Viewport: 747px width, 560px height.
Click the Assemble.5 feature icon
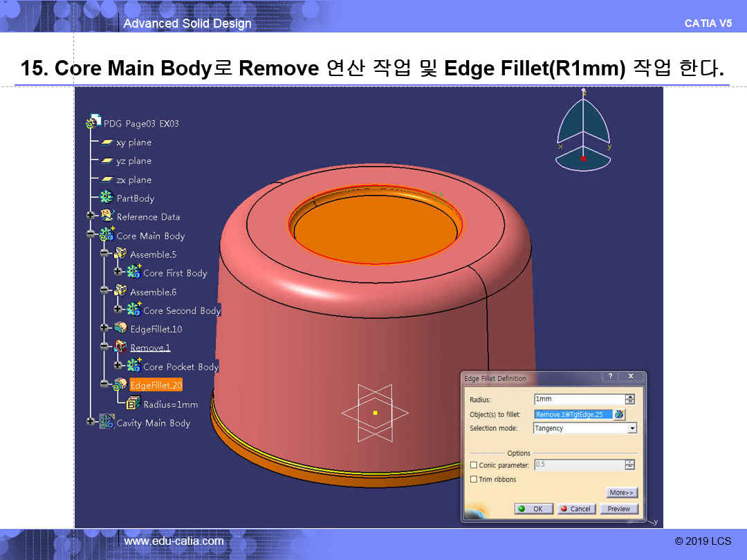[x=120, y=254]
